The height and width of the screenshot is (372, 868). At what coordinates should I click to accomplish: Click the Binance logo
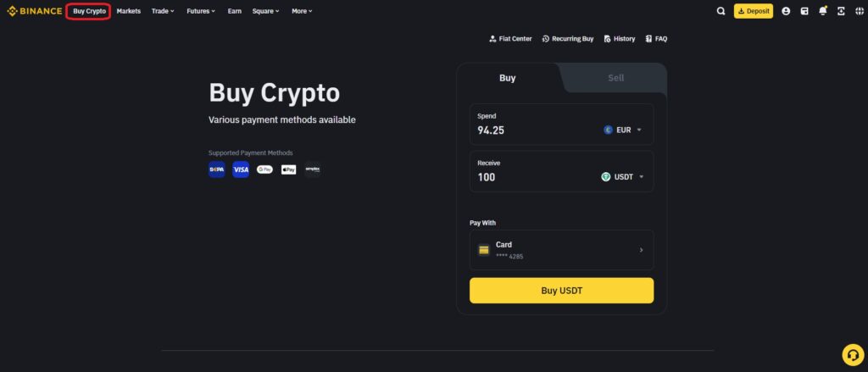click(x=34, y=11)
